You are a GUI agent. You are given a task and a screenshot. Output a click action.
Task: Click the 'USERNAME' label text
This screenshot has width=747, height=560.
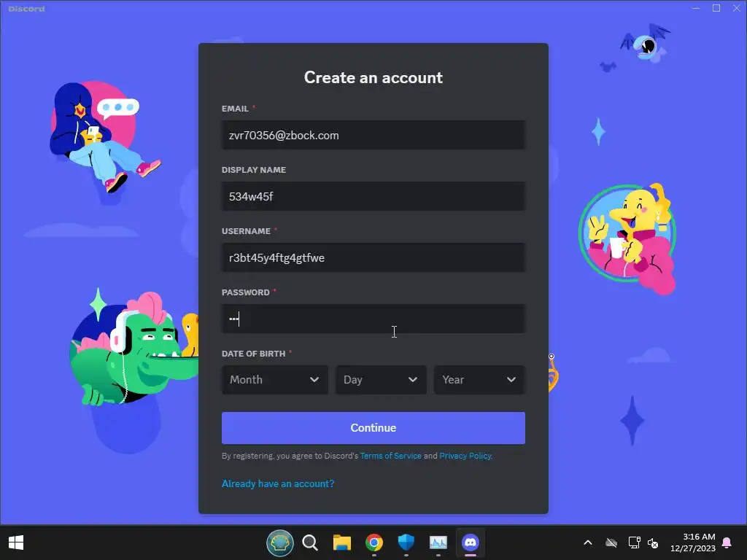click(246, 231)
